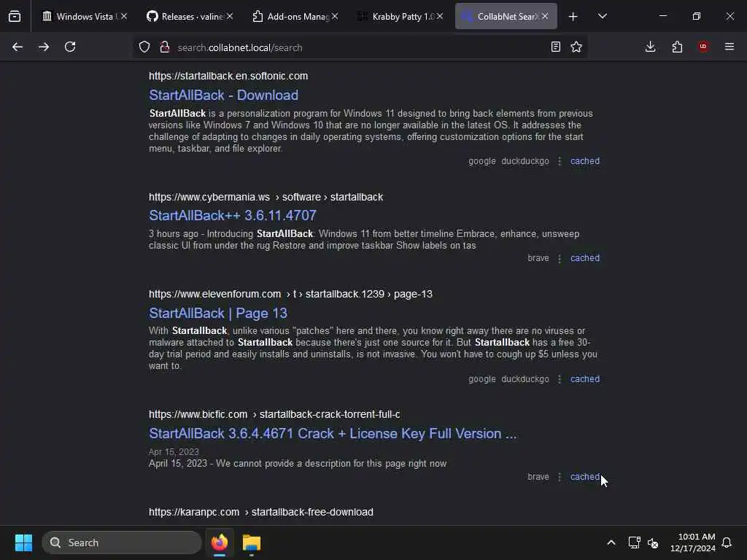Select the CollabNet Search tab
747x560 pixels.
(x=500, y=17)
